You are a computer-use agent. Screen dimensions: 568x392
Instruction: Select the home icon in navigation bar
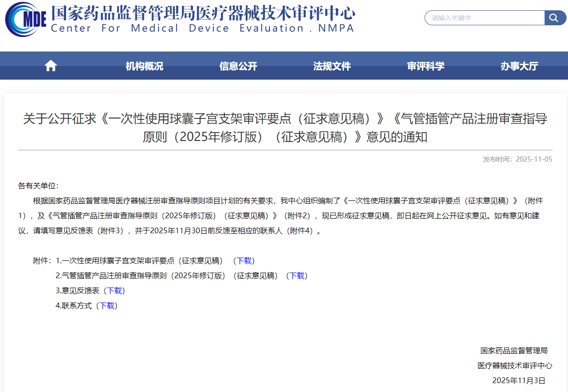50,66
